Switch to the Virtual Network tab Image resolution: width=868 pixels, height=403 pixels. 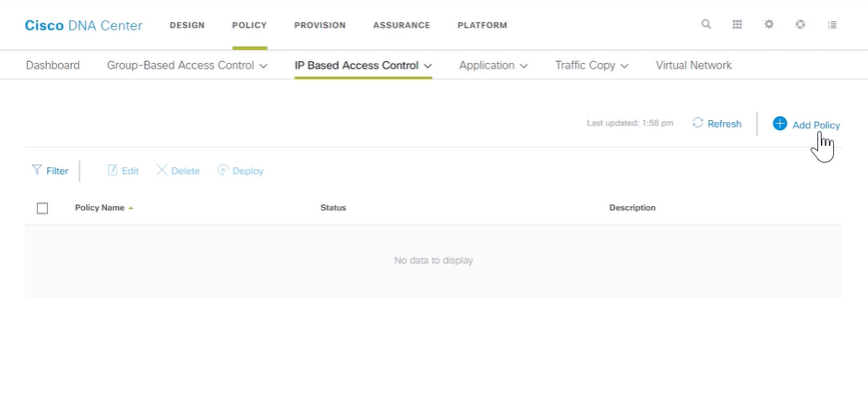click(x=693, y=66)
